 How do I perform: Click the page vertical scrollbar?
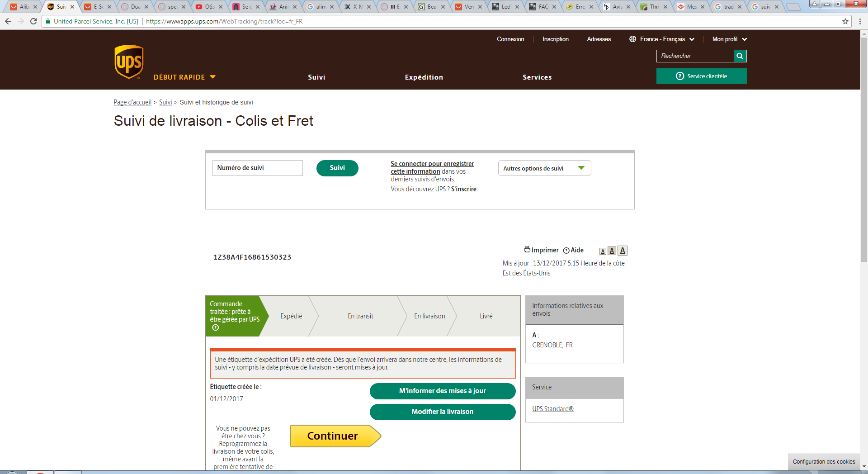864,149
